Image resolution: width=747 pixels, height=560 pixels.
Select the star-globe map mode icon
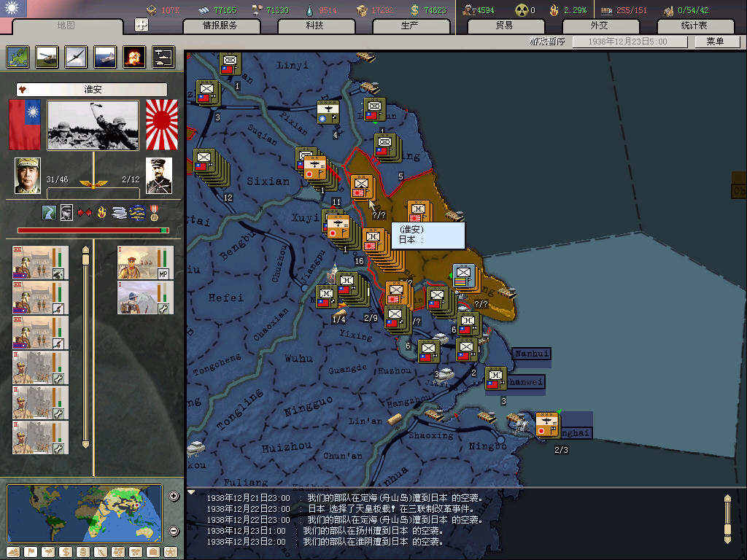tap(171, 552)
